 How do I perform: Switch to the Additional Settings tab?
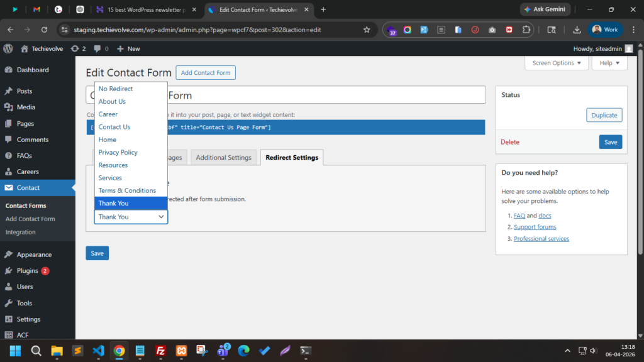(223, 157)
